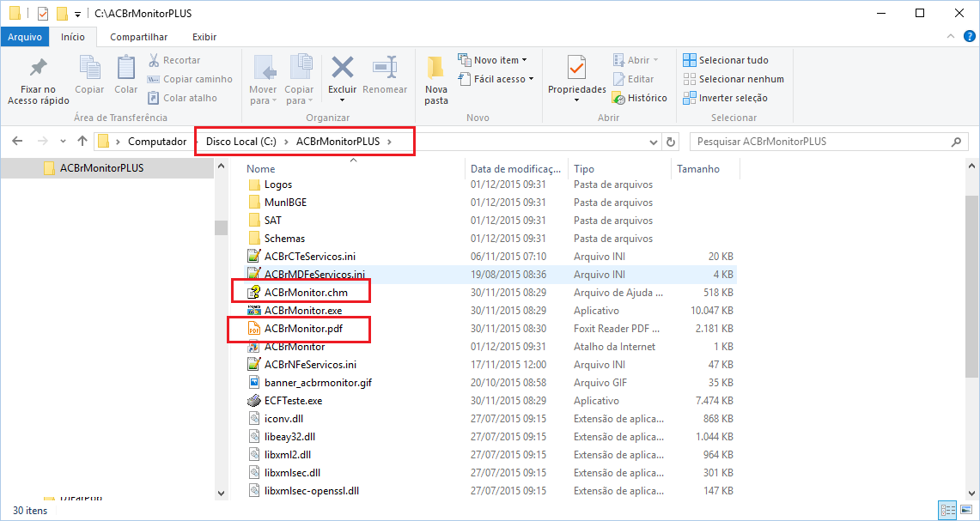Screen dimensions: 980x521
Task: Select the Schemas folder
Action: tap(284, 239)
